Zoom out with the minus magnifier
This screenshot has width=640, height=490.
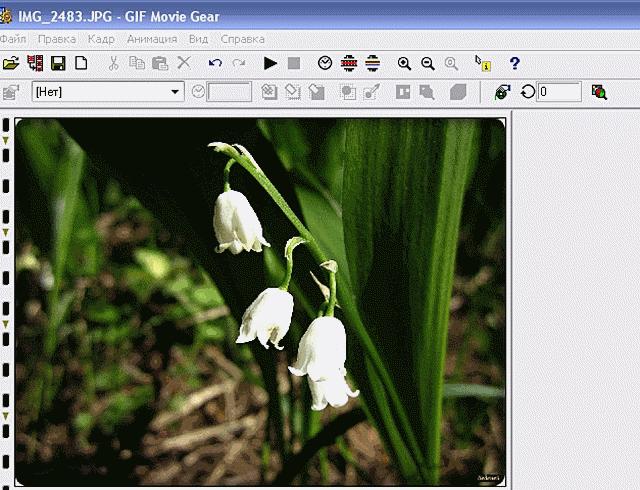point(427,63)
